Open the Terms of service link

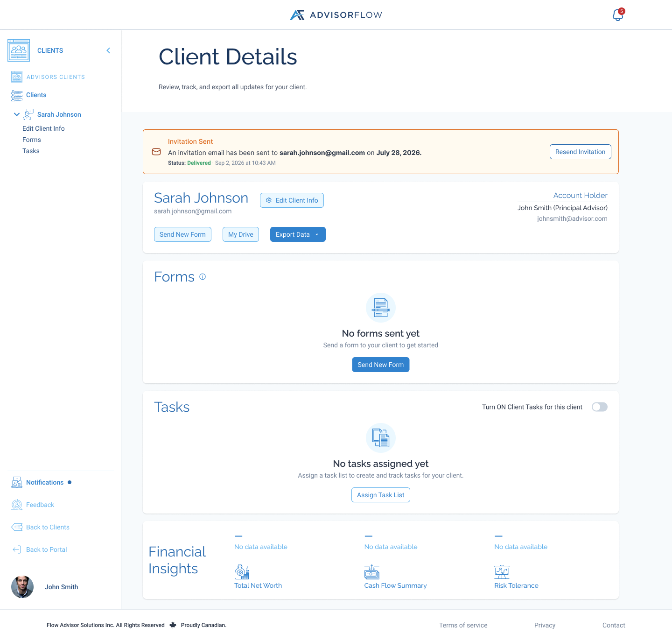pos(463,625)
